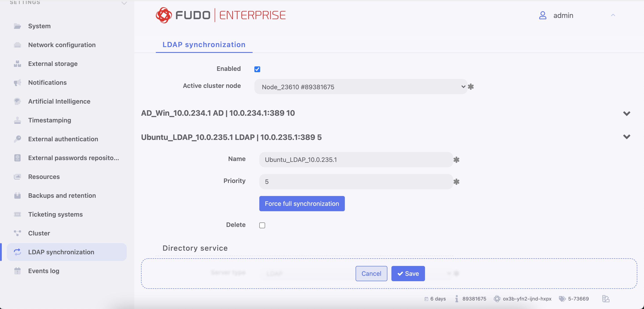Click the External passwords repository icon
The width and height of the screenshot is (644, 309).
[17, 158]
